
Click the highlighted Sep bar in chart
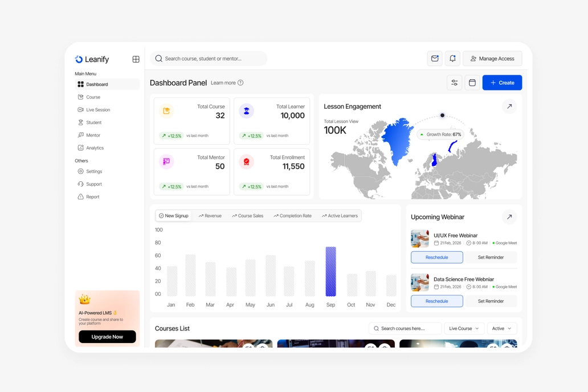[x=330, y=272]
